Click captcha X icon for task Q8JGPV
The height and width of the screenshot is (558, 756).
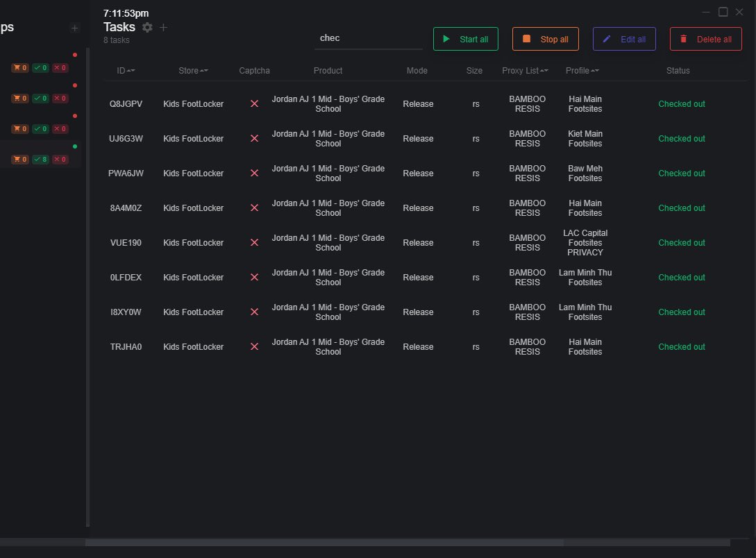pyautogui.click(x=255, y=103)
